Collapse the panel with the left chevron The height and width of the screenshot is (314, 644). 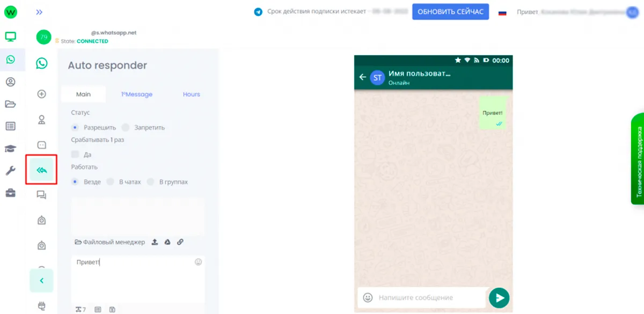pyautogui.click(x=41, y=280)
